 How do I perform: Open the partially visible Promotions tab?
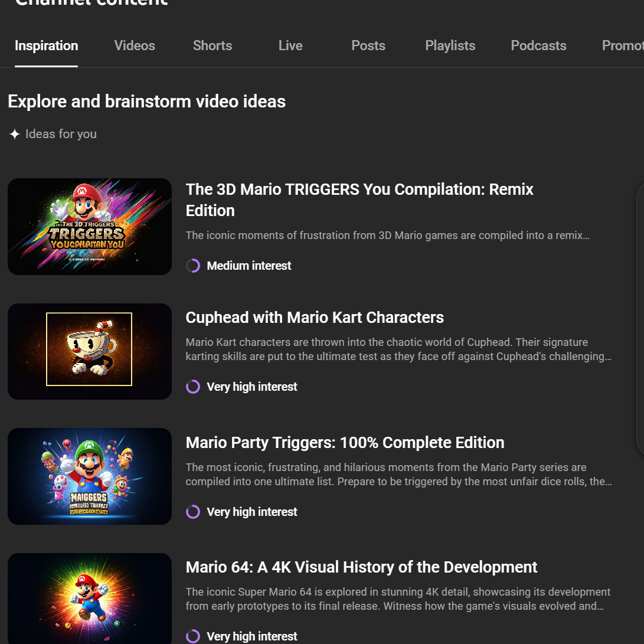tap(622, 46)
